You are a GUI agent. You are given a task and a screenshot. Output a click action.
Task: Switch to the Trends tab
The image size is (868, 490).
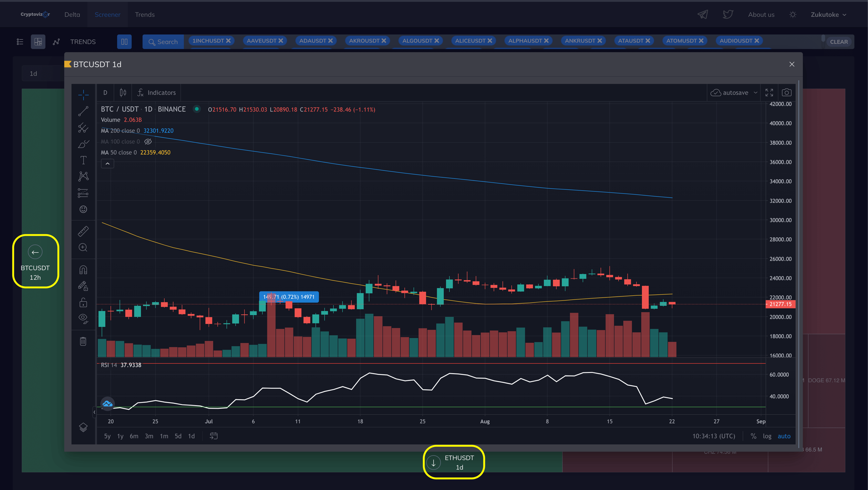(145, 14)
